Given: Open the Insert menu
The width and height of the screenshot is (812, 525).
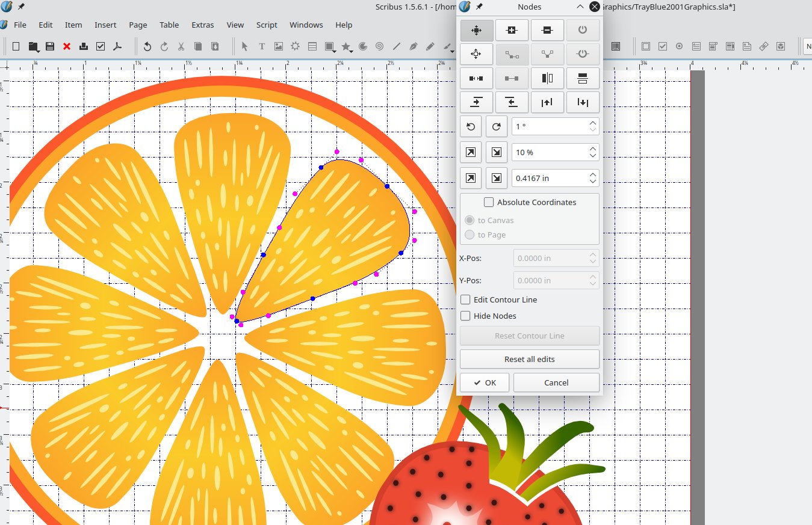Looking at the screenshot, I should [x=105, y=25].
